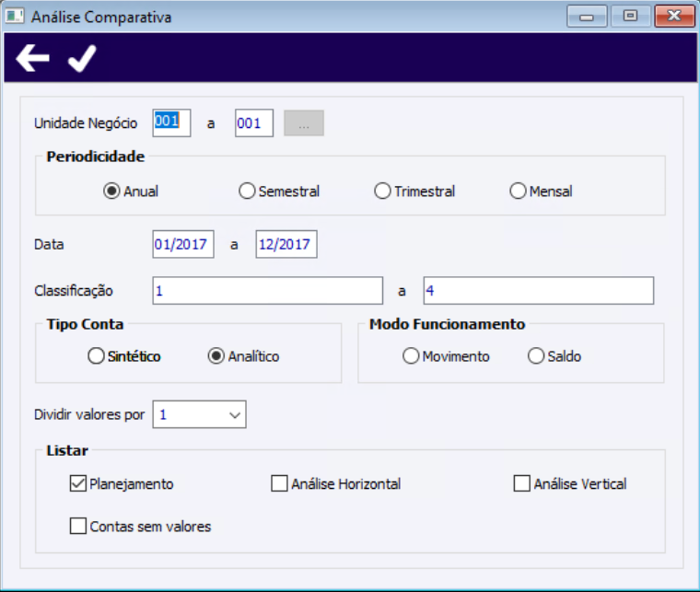Click the Classificação label
The width and height of the screenshot is (700, 592).
[x=74, y=291]
